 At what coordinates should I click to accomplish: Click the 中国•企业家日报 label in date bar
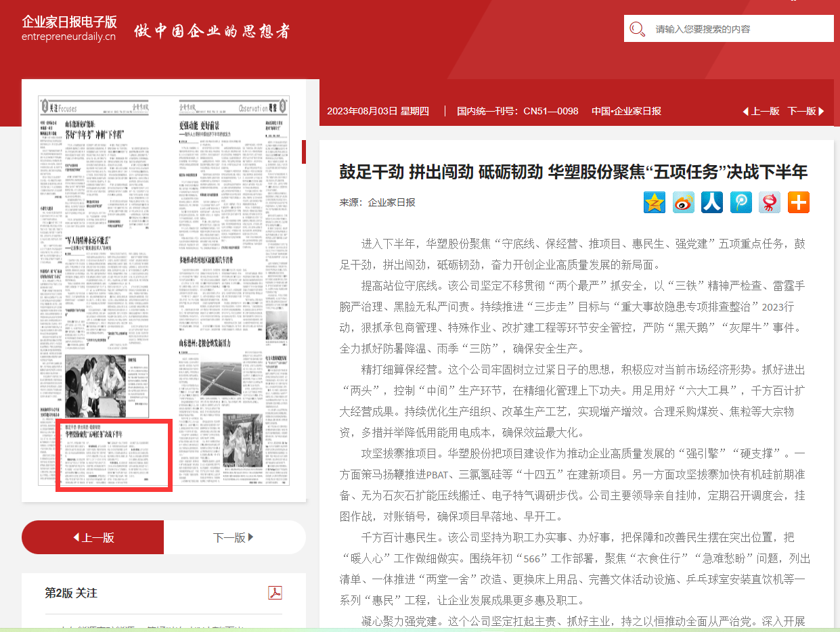626,111
